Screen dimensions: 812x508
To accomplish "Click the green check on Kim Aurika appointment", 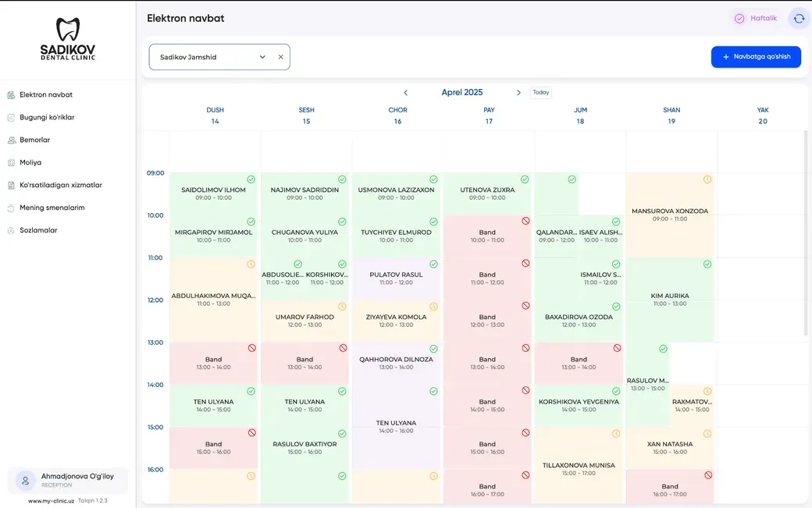I will [x=707, y=265].
